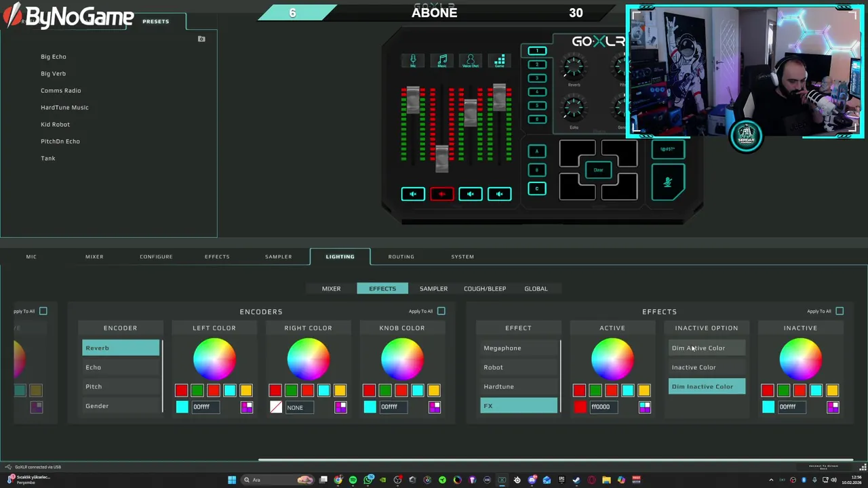The width and height of the screenshot is (868, 488).
Task: Open the GLOBAL lighting subtab
Action: [x=536, y=289]
